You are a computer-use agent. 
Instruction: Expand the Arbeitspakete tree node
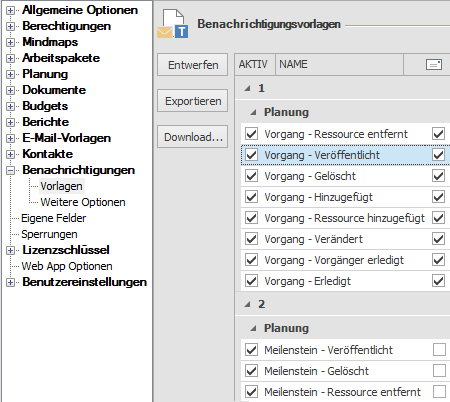coord(10,58)
